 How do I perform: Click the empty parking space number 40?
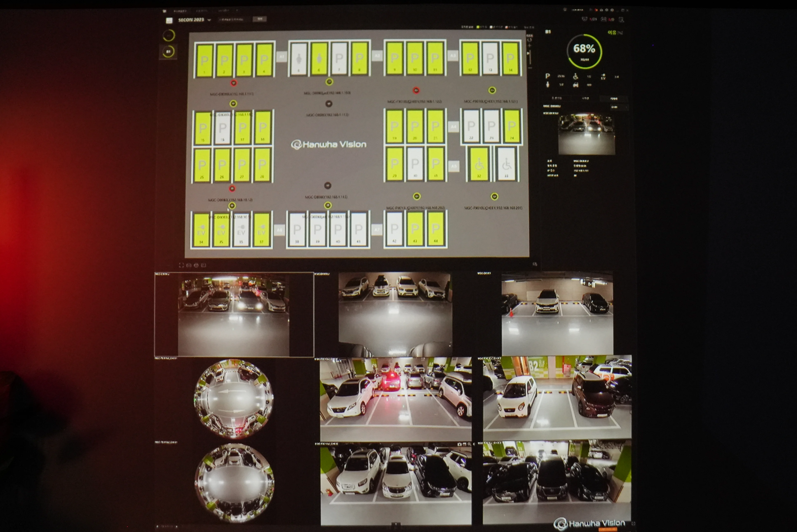click(x=338, y=229)
